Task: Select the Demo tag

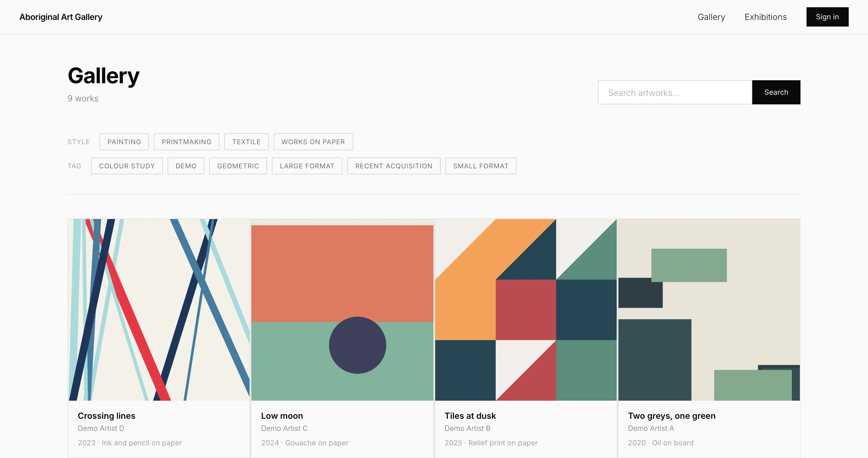Action: click(186, 166)
